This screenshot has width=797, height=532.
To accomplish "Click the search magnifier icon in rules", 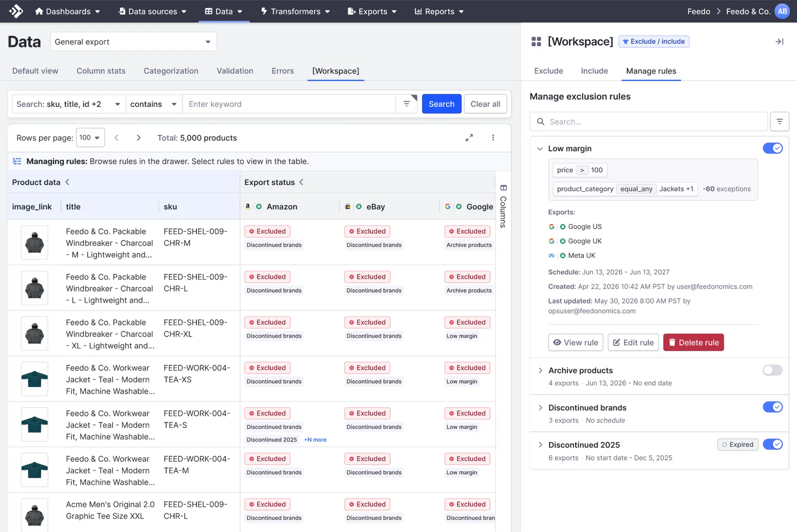I will click(540, 121).
